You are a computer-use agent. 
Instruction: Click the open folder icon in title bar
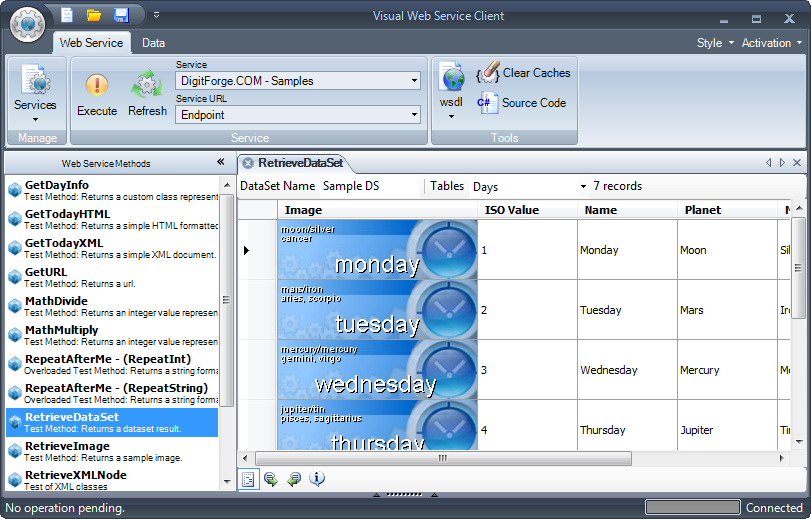click(x=94, y=15)
